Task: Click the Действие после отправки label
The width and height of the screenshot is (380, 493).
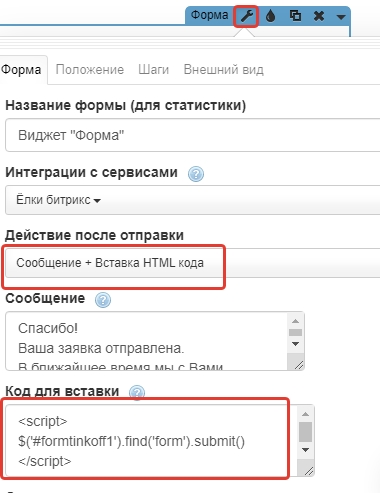Action: [x=94, y=235]
